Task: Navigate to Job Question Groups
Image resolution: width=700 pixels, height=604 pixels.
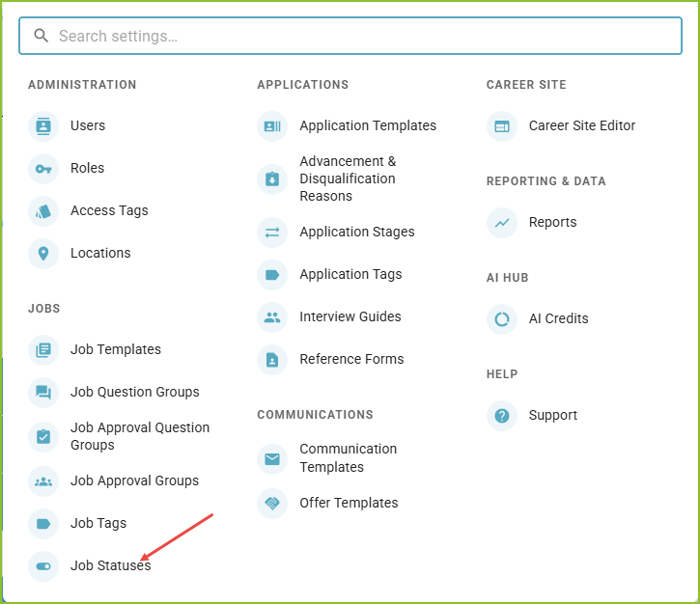Action: pyautogui.click(x=135, y=392)
